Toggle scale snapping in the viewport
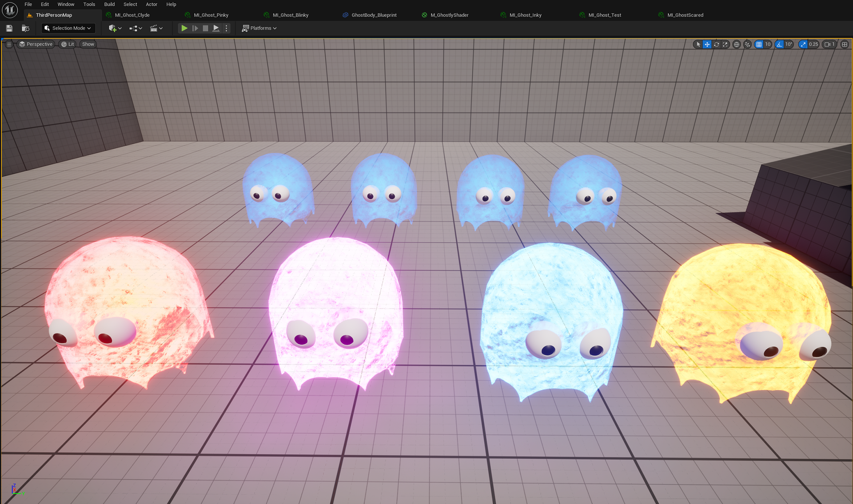Viewport: 853px width, 504px height. pos(803,44)
